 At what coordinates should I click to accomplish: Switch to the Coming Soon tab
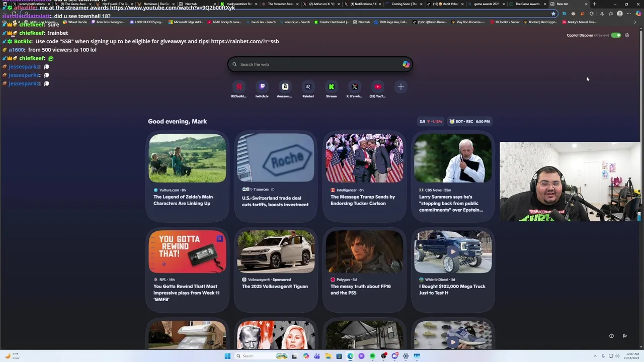click(404, 4)
